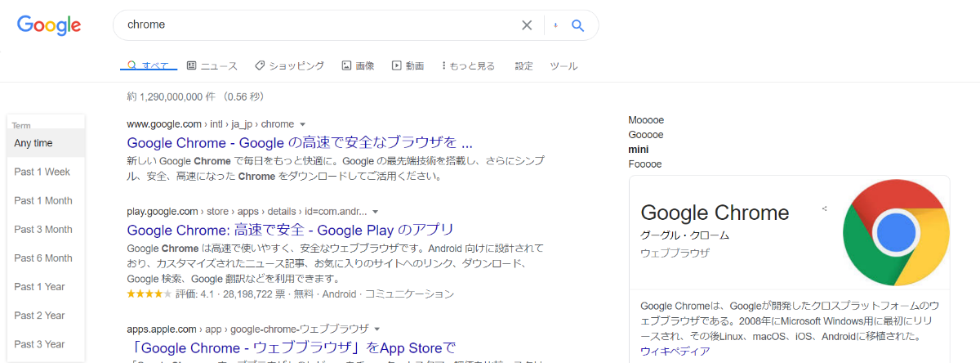Filter results to Past 1 Year

(46, 286)
